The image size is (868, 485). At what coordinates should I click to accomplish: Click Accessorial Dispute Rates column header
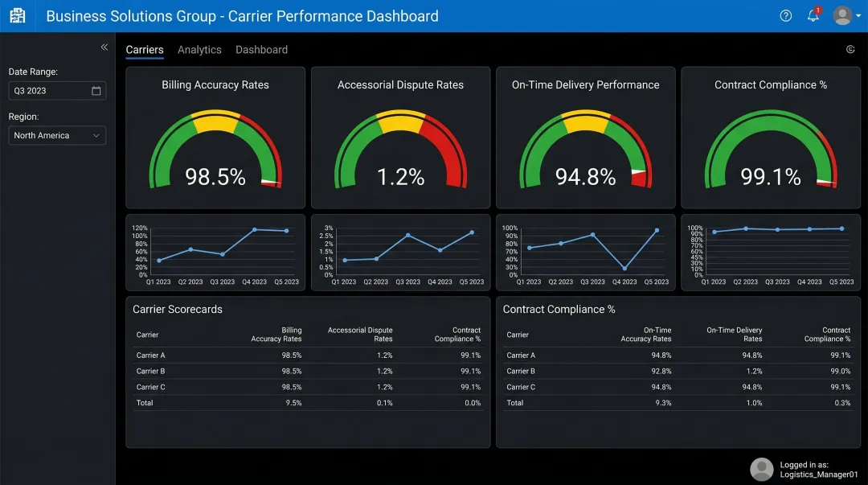pyautogui.click(x=360, y=335)
